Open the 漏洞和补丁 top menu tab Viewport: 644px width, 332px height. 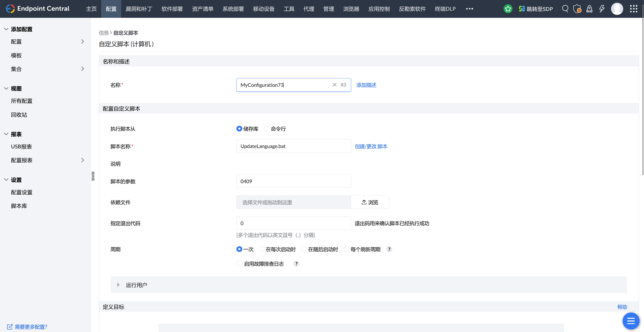click(x=139, y=9)
